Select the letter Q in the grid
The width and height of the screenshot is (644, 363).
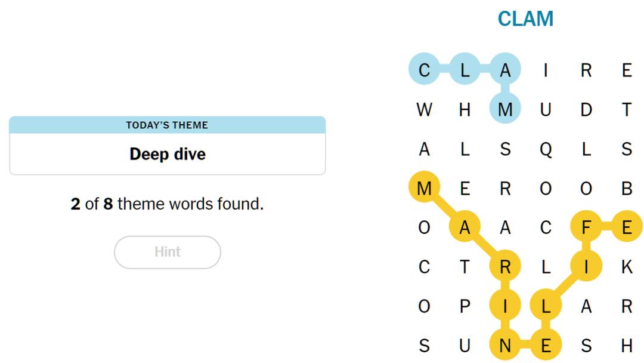pos(546,149)
